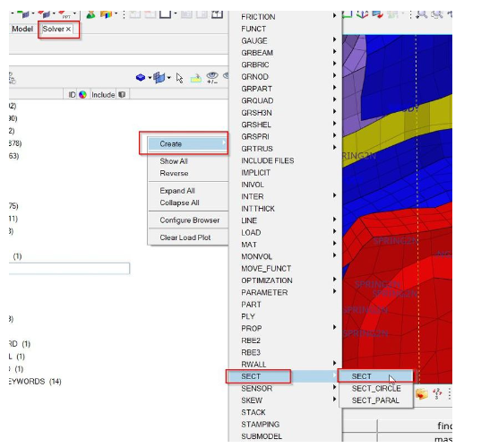481x448 pixels.
Task: Select SECT_CIRCLE from the submenu
Action: click(376, 389)
